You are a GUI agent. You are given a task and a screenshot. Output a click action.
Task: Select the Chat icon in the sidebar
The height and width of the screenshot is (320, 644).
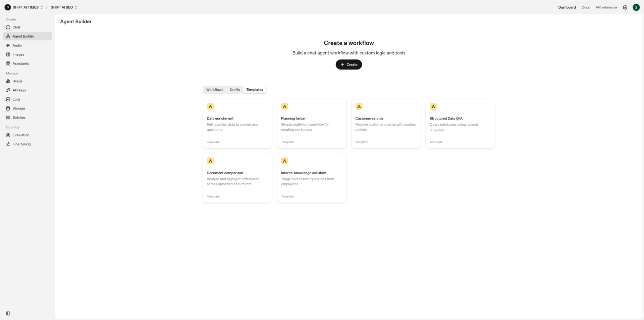pyautogui.click(x=8, y=27)
